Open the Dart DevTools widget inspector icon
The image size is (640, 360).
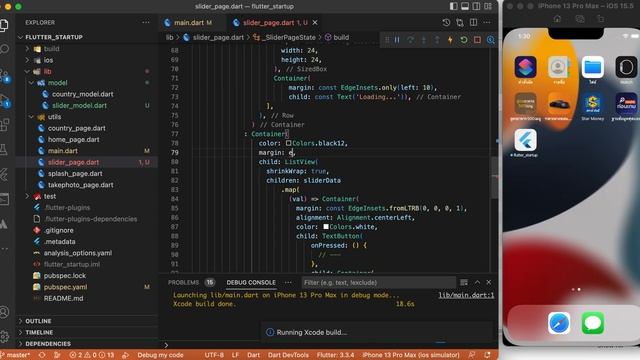(x=491, y=40)
